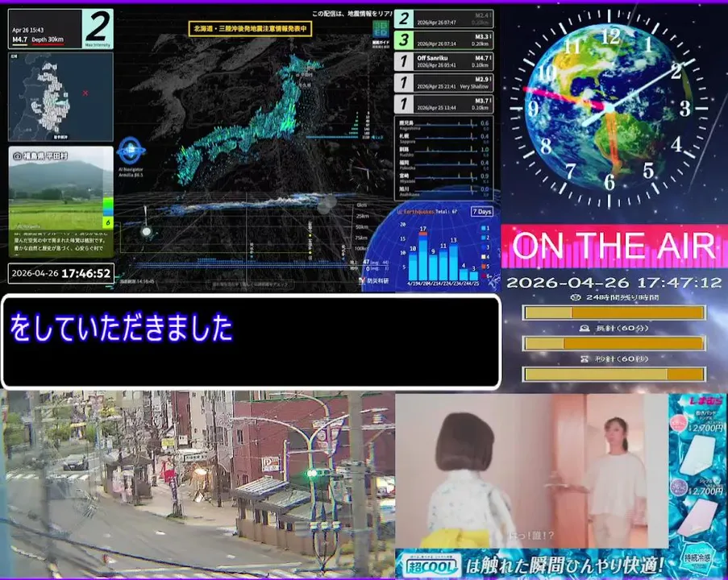Click the Fukuoka seismograph row
The width and height of the screenshot is (728, 580).
click(x=443, y=164)
